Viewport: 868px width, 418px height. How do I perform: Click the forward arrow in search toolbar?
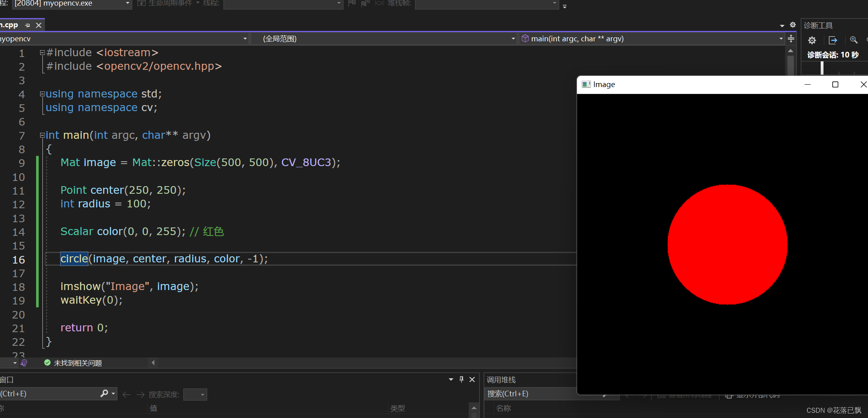coord(140,395)
